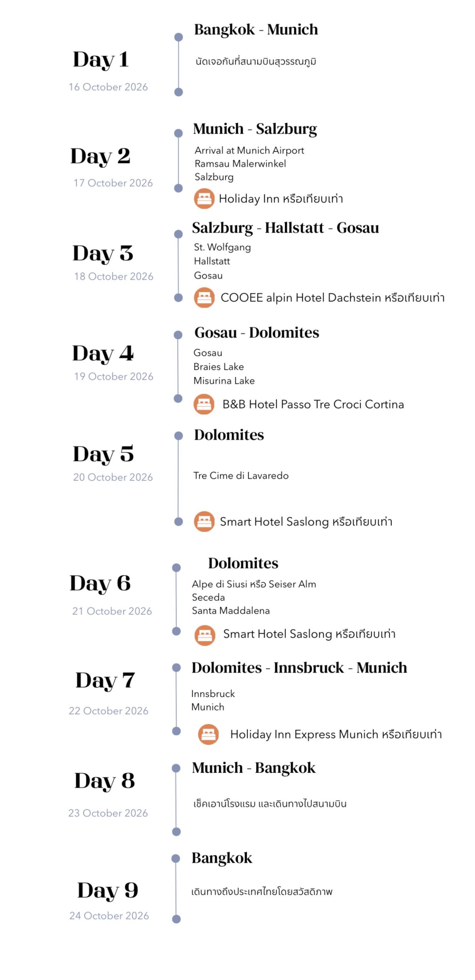The image size is (475, 980).
Task: Click the Tre Cime di Lavaredo entry
Action: pos(241,475)
